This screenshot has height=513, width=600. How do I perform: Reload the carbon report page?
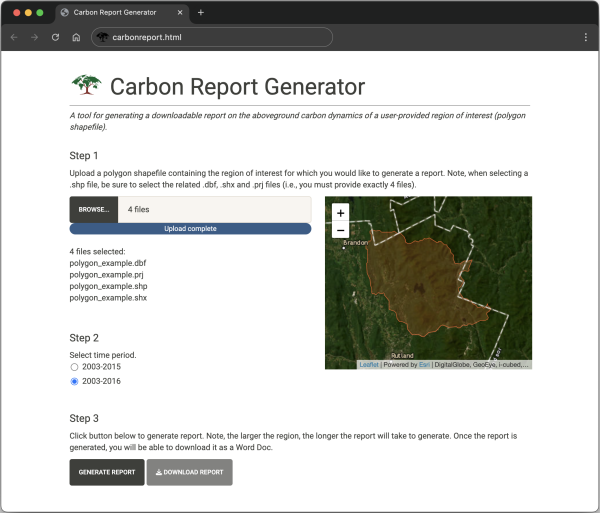56,37
